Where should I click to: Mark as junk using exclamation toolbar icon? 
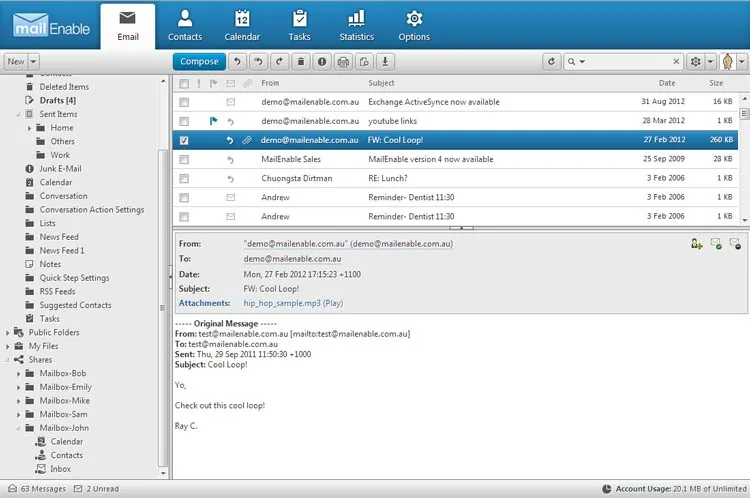pos(322,62)
